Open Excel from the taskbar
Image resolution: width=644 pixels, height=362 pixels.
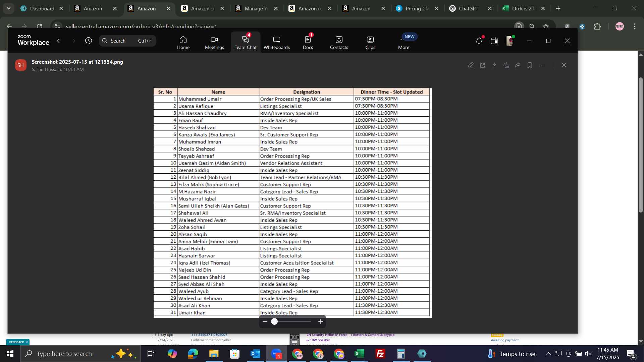click(359, 354)
